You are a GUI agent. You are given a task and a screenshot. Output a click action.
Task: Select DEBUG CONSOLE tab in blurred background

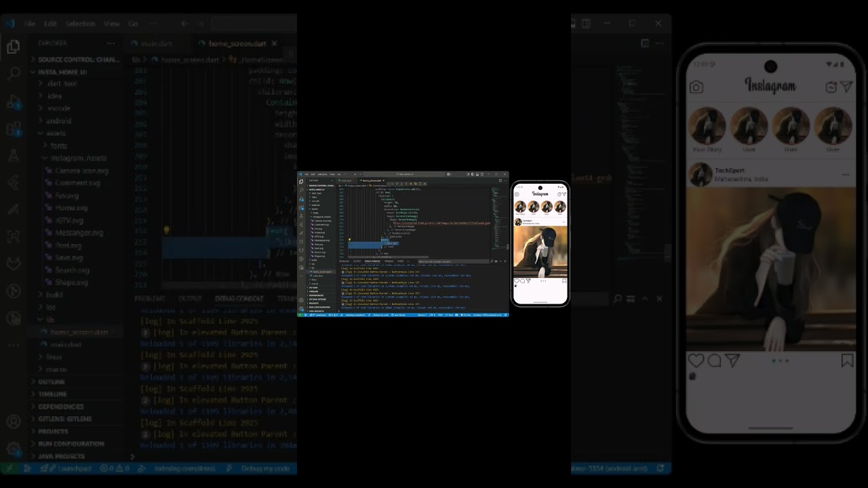coord(239,298)
